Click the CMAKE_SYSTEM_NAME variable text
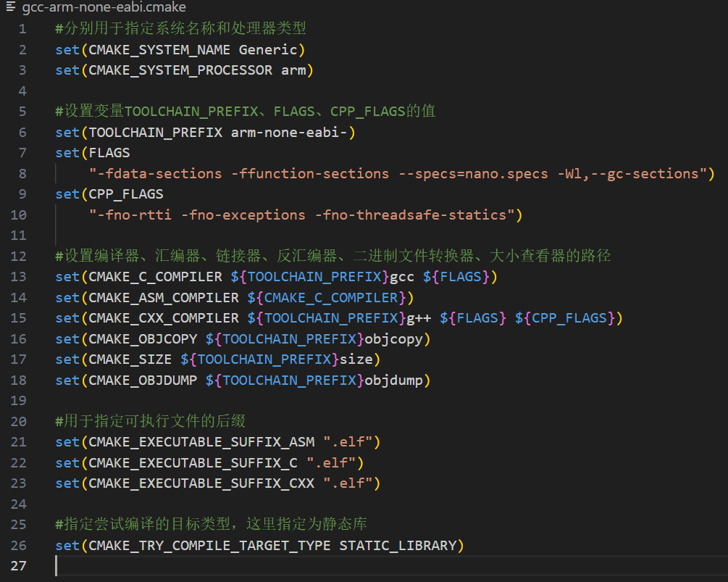 point(159,50)
